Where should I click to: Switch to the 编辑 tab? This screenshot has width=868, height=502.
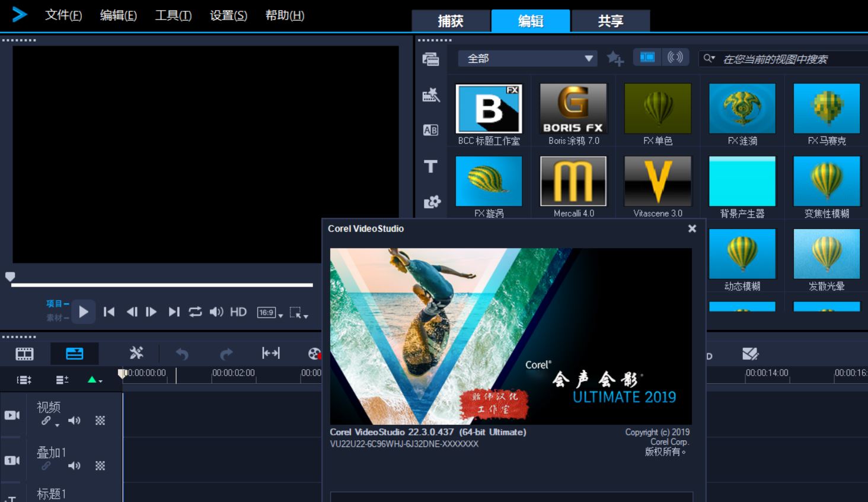click(x=531, y=21)
